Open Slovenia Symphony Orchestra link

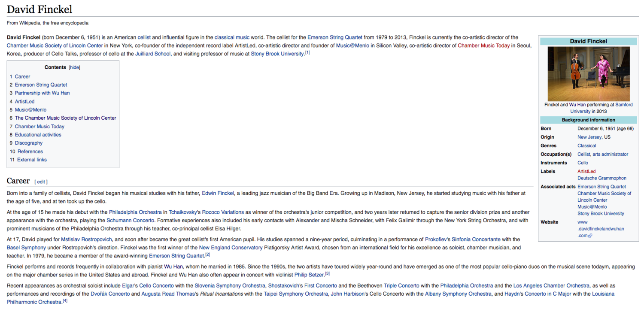(x=230, y=285)
